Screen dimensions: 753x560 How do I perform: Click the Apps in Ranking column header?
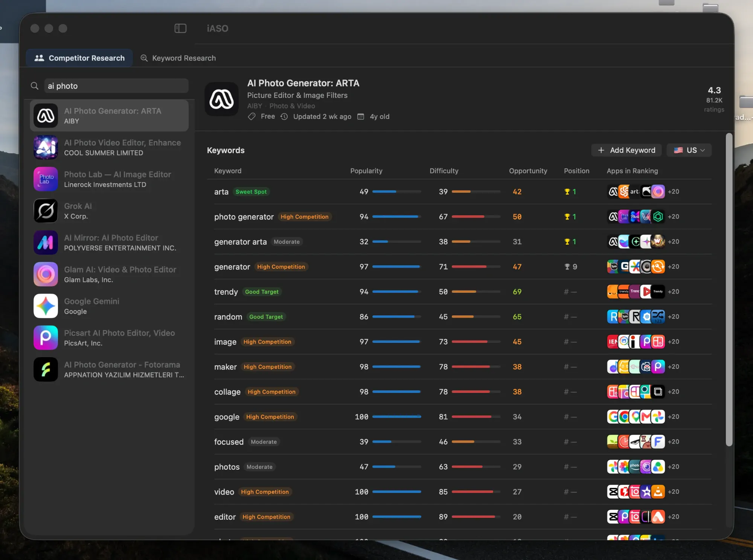click(x=632, y=171)
